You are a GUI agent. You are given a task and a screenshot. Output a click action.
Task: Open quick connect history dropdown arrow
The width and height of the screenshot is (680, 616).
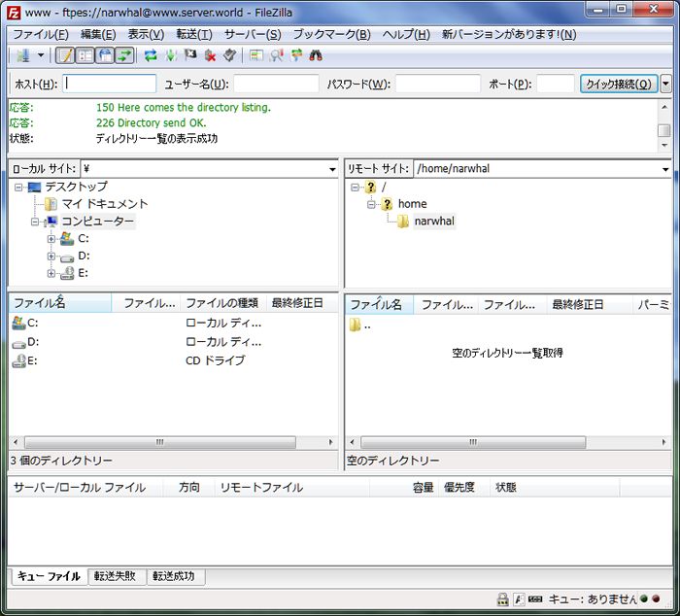tap(665, 84)
